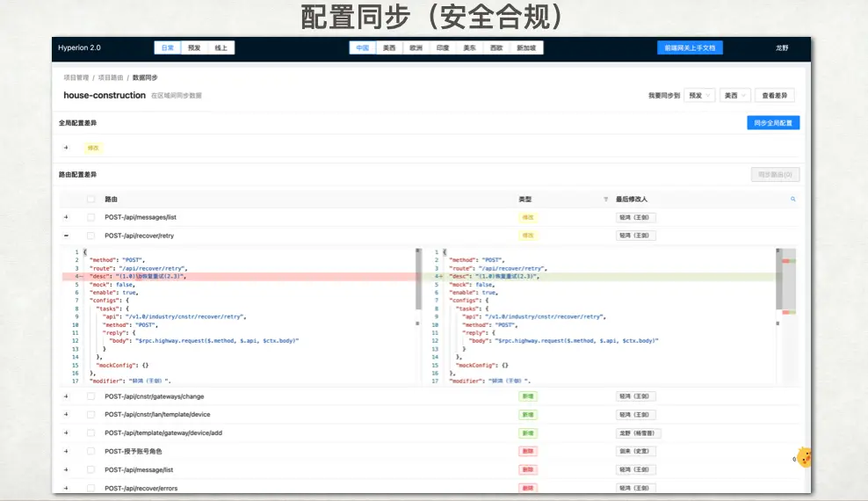Click the highlighted removed desc line in left diff

point(239,276)
